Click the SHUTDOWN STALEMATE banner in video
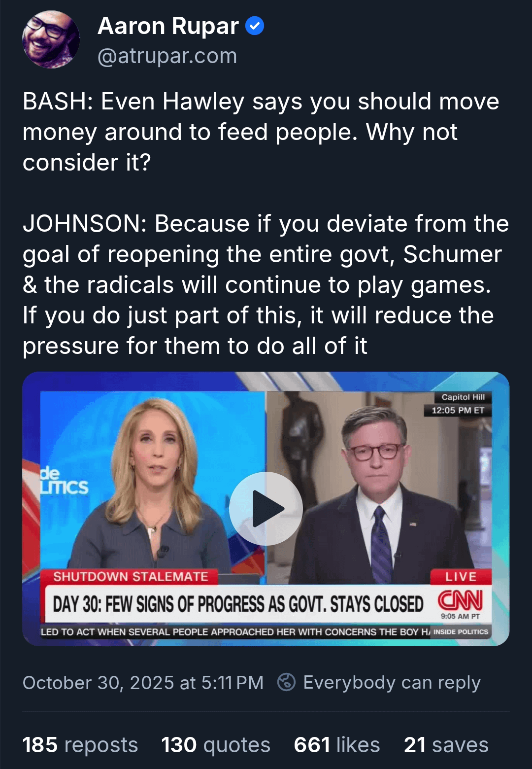The width and height of the screenshot is (532, 769). click(x=131, y=577)
